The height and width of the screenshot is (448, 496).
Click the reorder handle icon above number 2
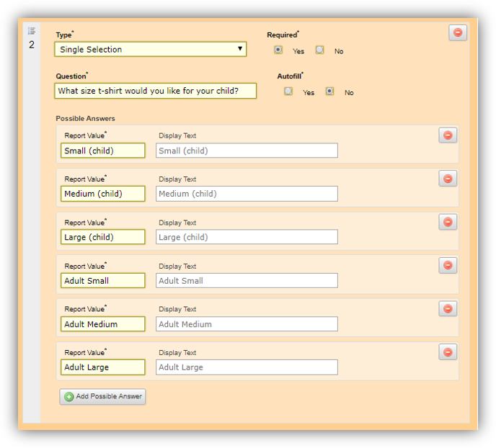(32, 31)
